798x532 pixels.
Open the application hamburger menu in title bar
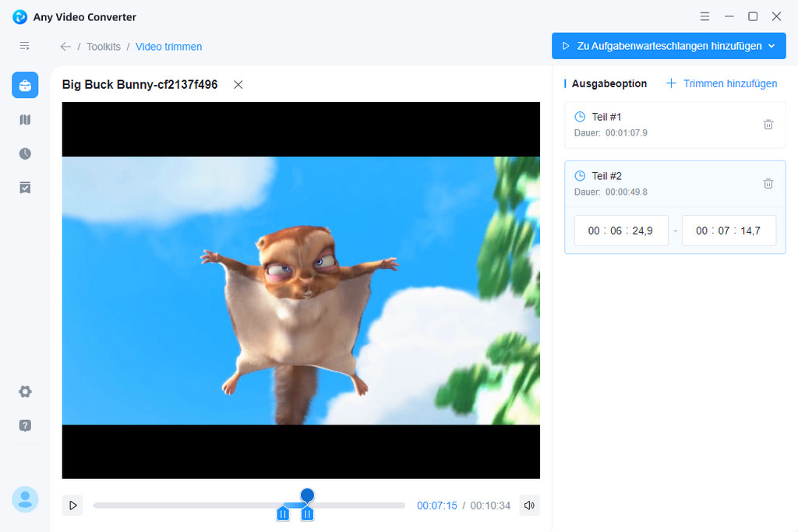(704, 16)
